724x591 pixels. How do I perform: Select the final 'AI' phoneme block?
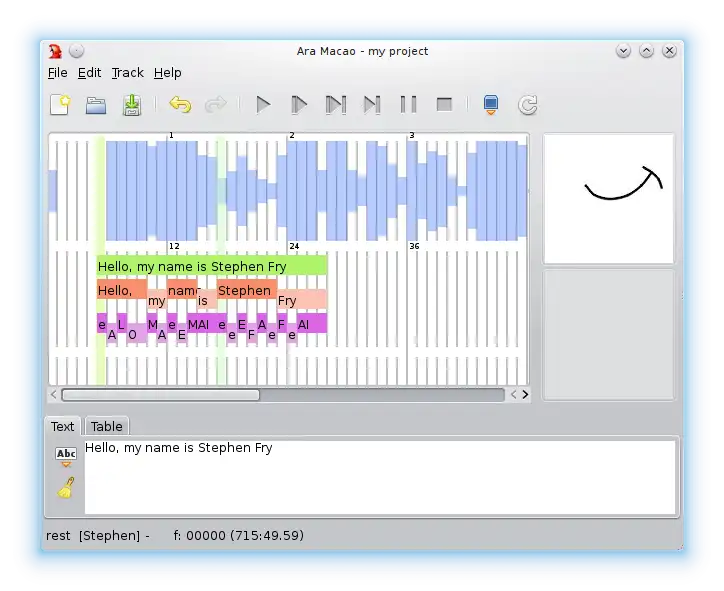pos(312,324)
